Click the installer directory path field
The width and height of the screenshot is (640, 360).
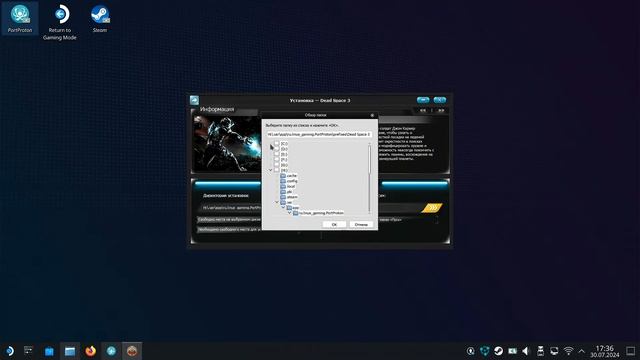point(231,208)
